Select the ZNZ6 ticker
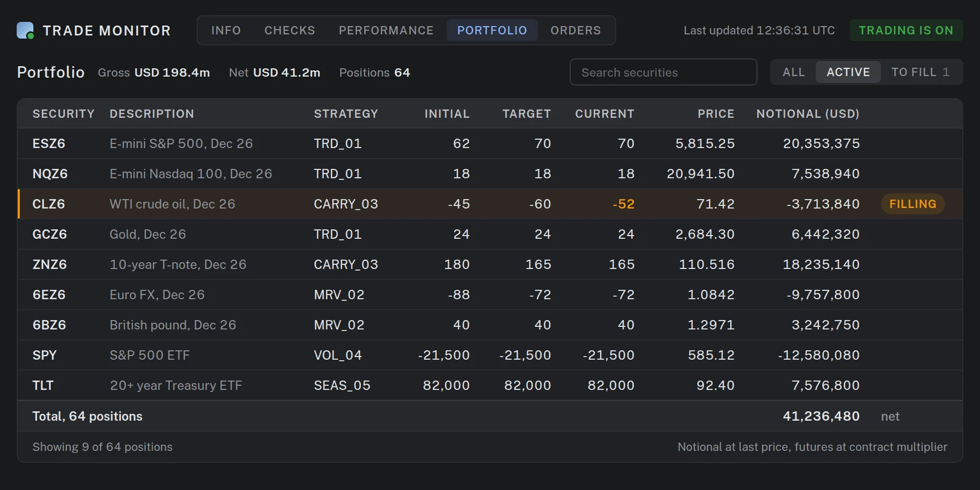This screenshot has width=980, height=490. pyautogui.click(x=50, y=264)
